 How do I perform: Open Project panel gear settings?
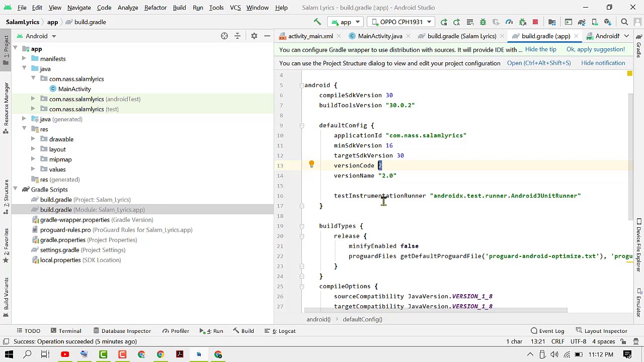tap(254, 36)
